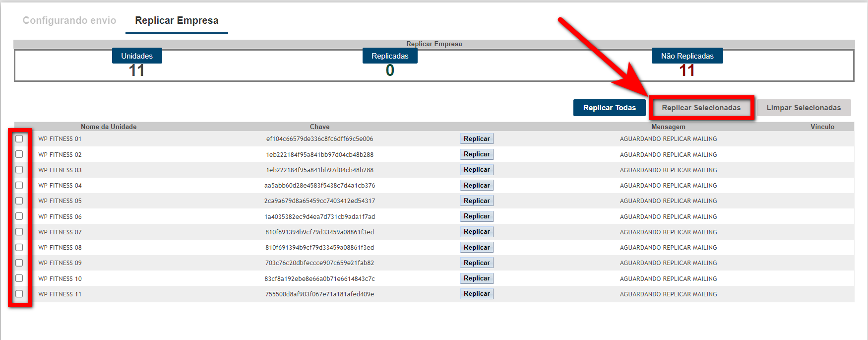Click the Replicar Todas button
This screenshot has width=868, height=340.
(609, 108)
